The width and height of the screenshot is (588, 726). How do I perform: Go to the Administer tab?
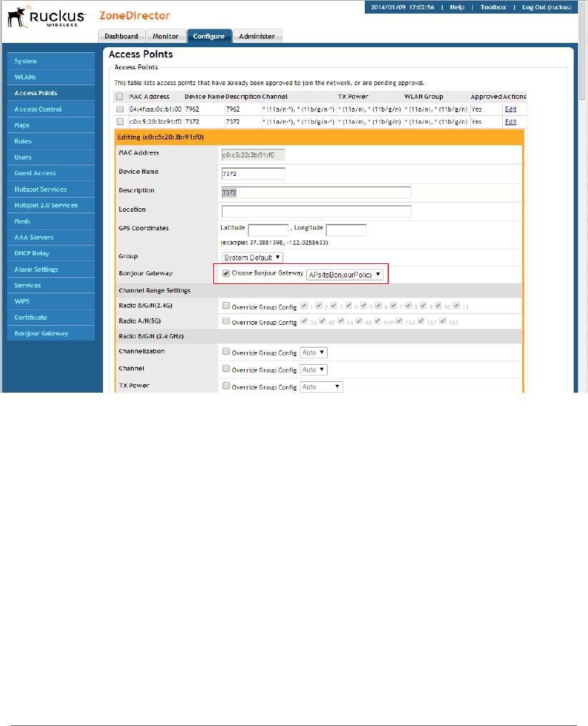pos(257,36)
